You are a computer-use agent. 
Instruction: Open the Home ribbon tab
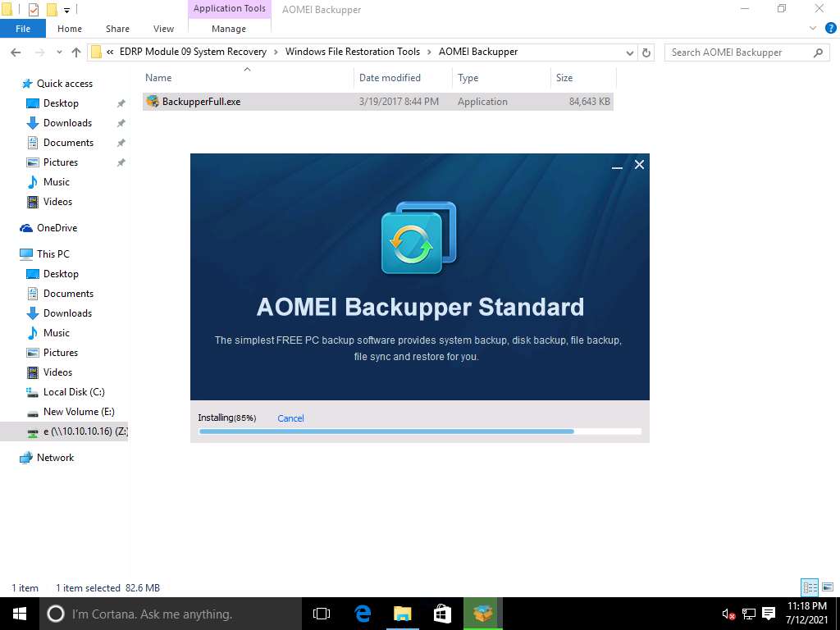(x=70, y=29)
